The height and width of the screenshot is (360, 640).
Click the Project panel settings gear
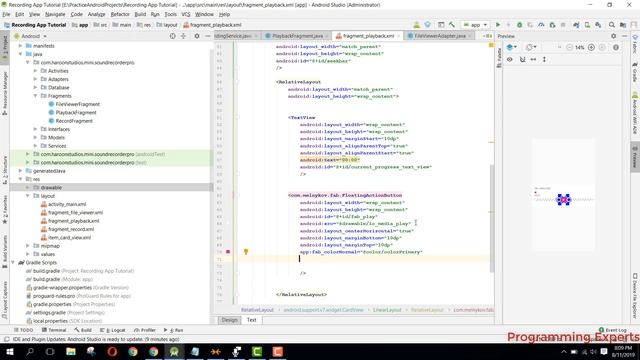[197, 36]
